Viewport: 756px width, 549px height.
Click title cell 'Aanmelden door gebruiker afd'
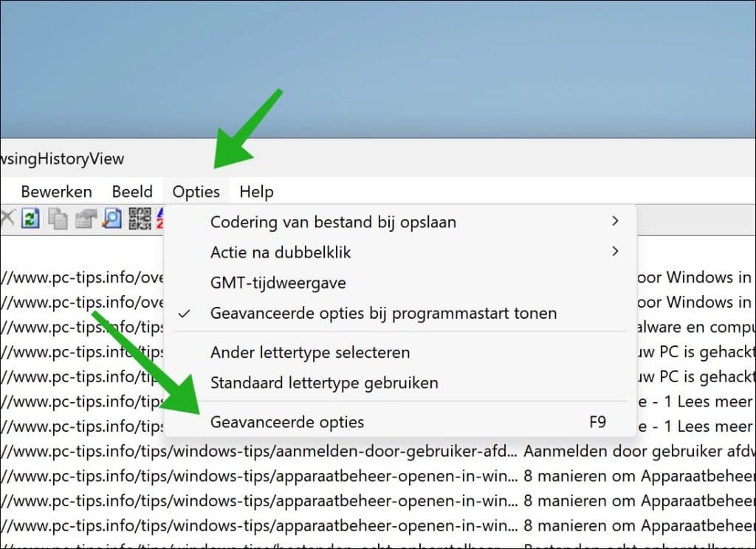pyautogui.click(x=639, y=452)
